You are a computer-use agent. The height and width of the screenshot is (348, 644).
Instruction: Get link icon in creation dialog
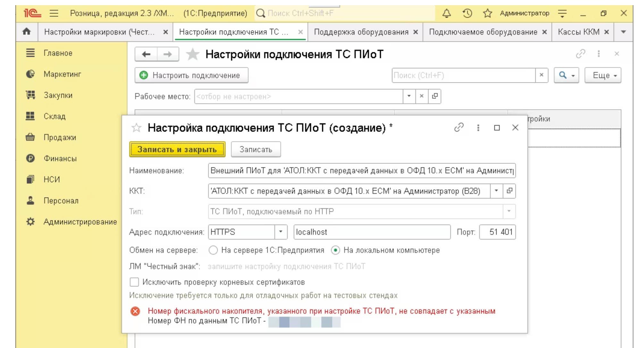459,127
